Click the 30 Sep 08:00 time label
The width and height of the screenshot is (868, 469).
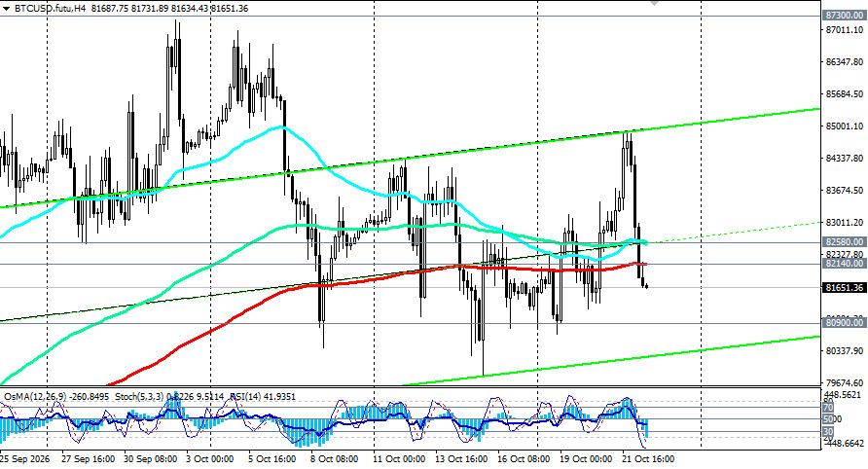151,459
